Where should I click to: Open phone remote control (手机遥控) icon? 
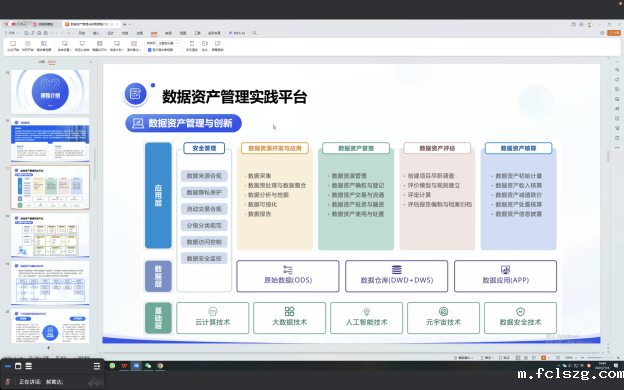[x=191, y=46]
